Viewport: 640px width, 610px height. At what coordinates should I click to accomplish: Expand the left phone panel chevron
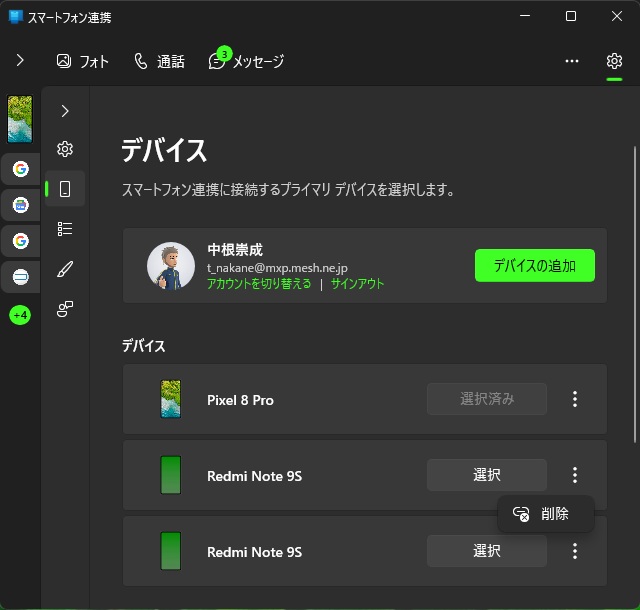[x=20, y=60]
